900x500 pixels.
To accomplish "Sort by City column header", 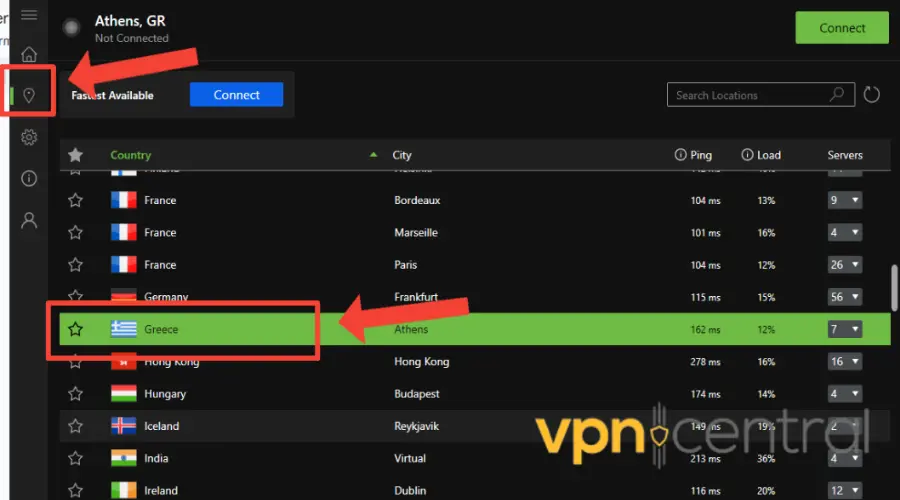I will [x=402, y=155].
